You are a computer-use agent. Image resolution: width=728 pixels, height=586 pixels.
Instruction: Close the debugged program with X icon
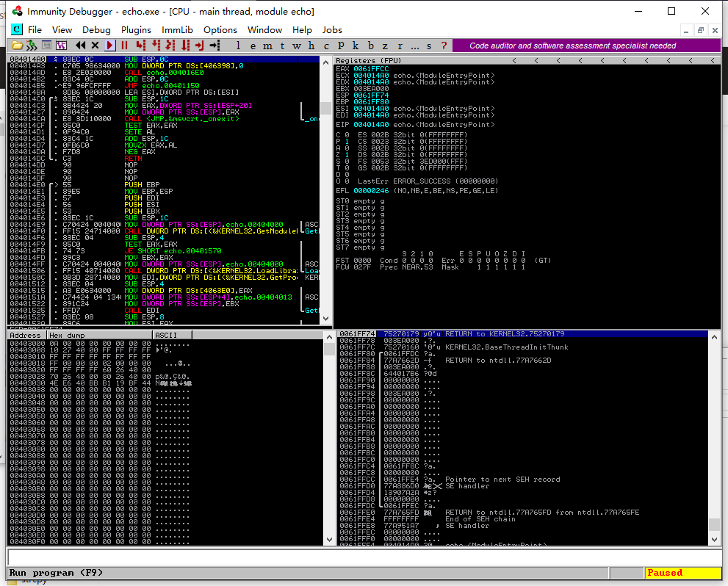pyautogui.click(x=95, y=46)
